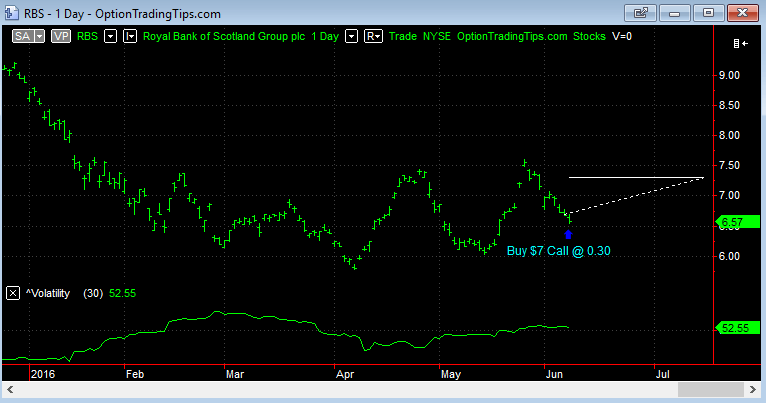Click the Jul date axis label
The height and width of the screenshot is (403, 766).
662,374
